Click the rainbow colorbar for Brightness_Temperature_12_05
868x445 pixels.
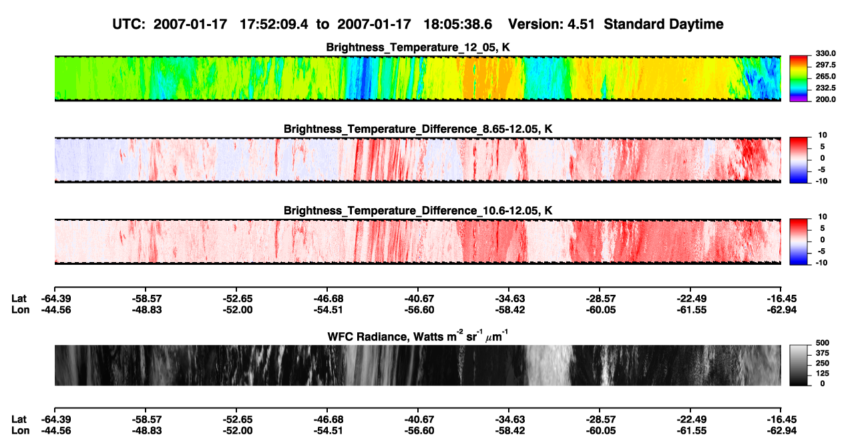799,78
